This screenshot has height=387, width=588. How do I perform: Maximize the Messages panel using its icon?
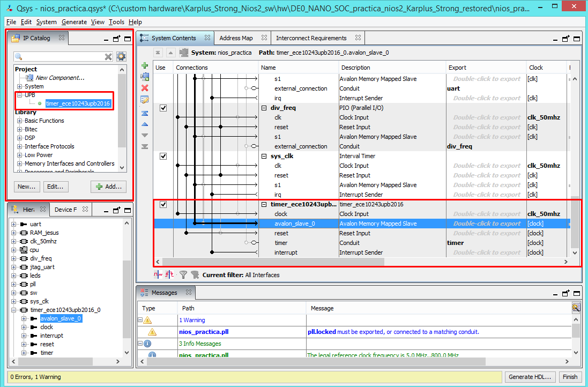point(577,294)
